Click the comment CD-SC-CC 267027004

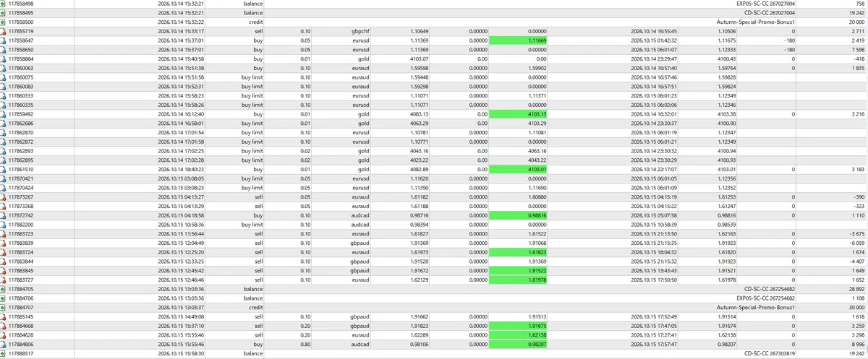point(770,13)
